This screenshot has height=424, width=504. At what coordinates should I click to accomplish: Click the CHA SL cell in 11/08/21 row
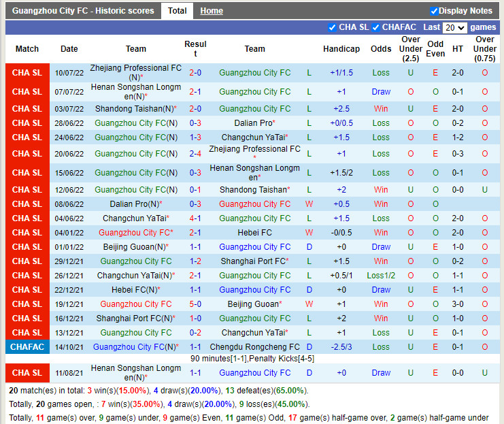(27, 373)
